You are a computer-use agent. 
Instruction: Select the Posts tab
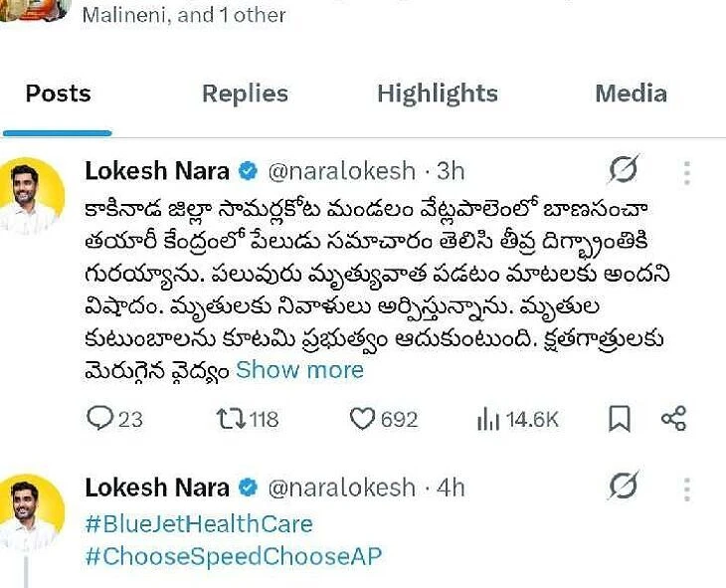tap(58, 94)
